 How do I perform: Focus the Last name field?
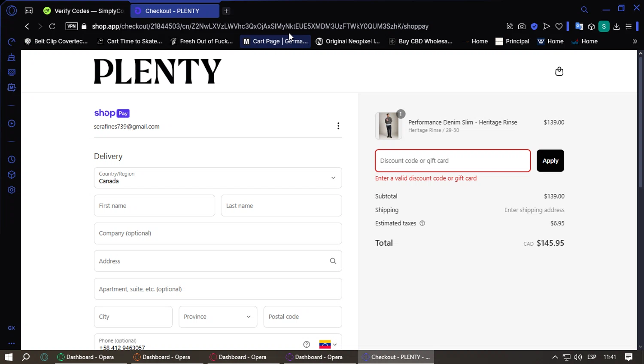(x=281, y=205)
